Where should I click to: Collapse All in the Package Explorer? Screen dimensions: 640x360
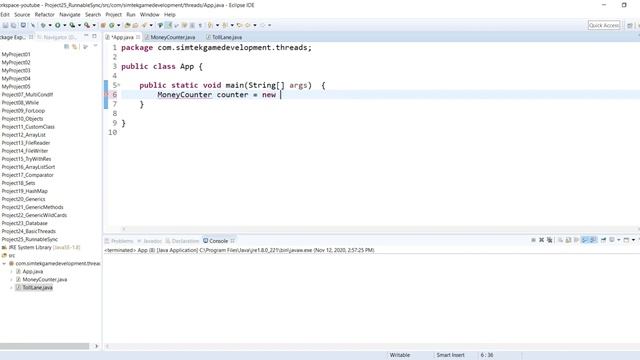pyautogui.click(x=67, y=47)
